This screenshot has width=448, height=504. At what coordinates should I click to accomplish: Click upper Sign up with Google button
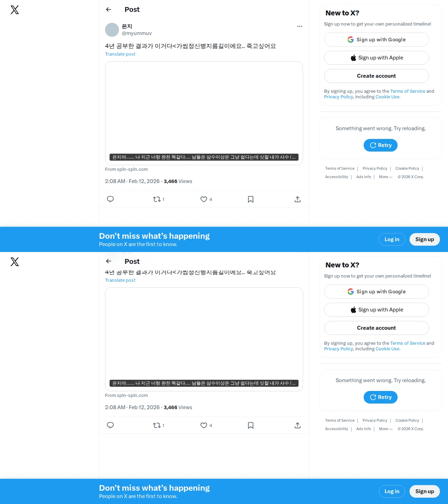[x=377, y=40]
